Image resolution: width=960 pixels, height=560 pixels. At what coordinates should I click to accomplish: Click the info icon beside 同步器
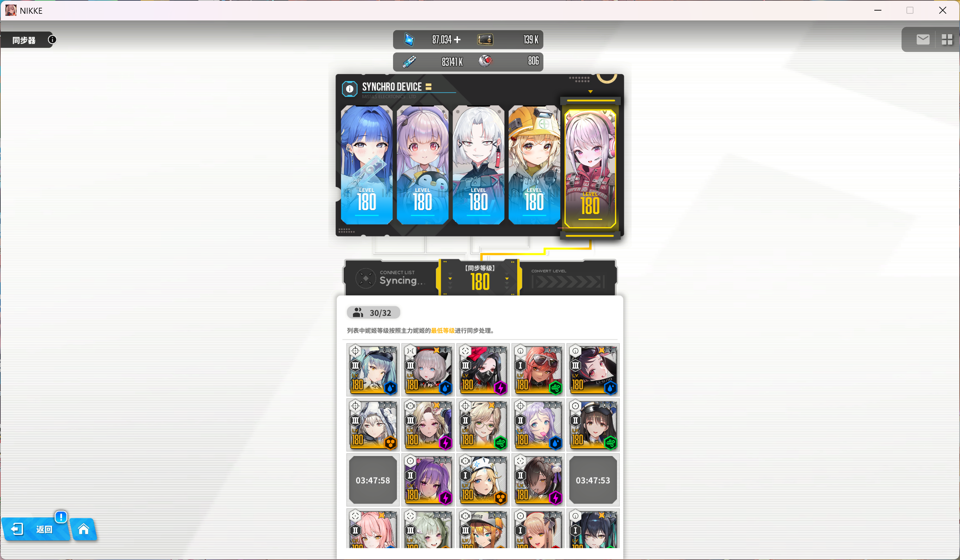point(52,39)
